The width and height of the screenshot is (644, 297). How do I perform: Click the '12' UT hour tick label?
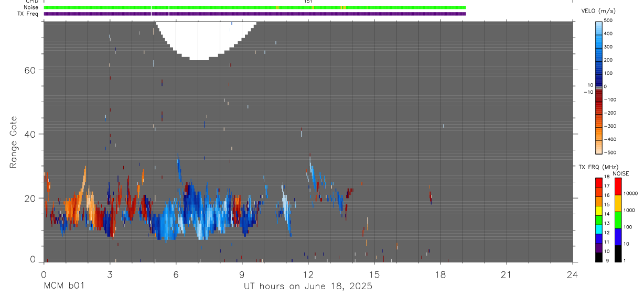tap(308, 274)
